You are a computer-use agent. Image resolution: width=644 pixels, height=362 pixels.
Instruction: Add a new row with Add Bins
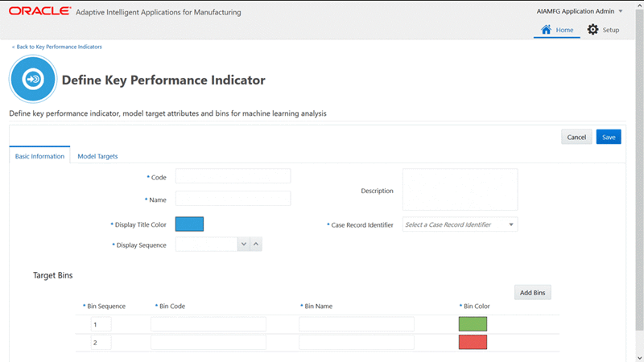[x=533, y=293]
